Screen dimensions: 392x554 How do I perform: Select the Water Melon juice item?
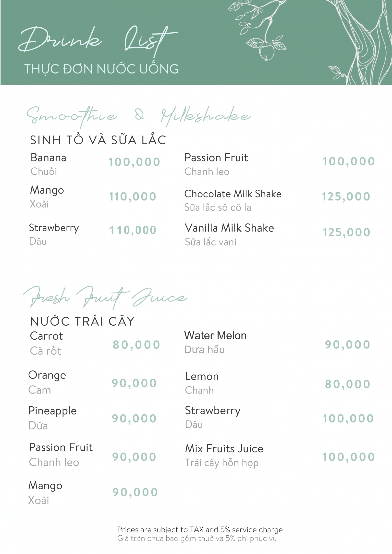click(215, 336)
